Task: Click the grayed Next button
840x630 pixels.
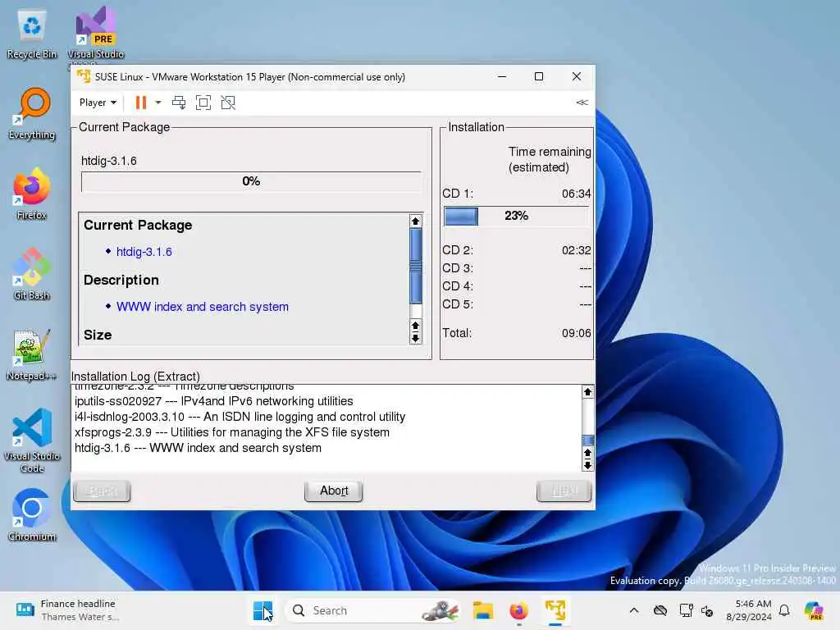Action: tap(564, 491)
